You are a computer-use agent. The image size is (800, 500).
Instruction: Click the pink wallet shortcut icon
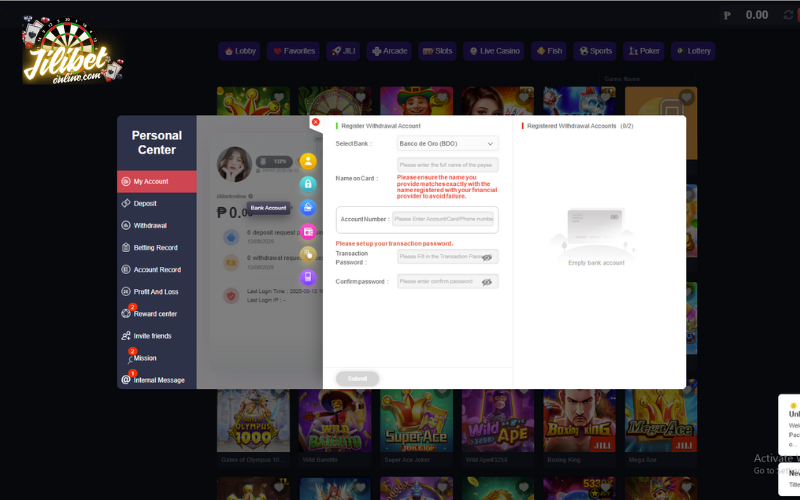308,231
